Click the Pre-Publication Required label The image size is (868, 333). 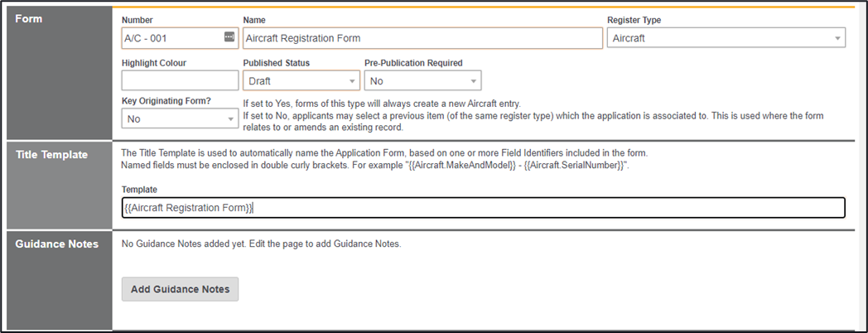pyautogui.click(x=413, y=63)
